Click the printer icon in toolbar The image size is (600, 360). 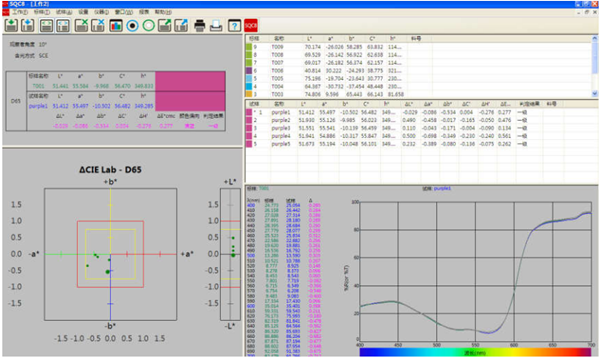coord(199,26)
